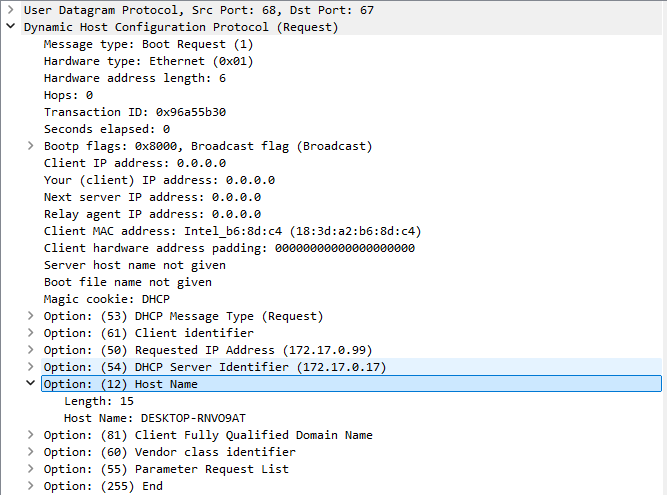
Task: Select Seconds elapsed: 0 row
Action: (352, 129)
